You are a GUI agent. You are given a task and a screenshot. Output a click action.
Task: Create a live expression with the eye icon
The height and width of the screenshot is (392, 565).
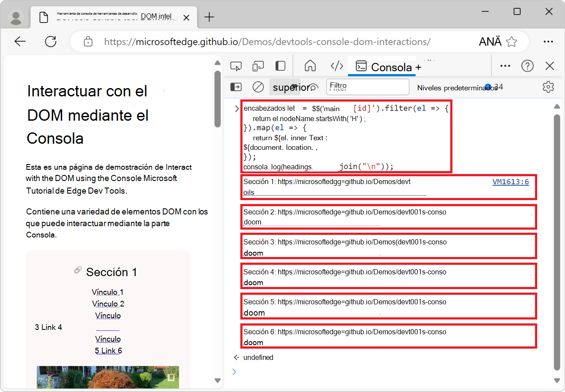[x=314, y=87]
